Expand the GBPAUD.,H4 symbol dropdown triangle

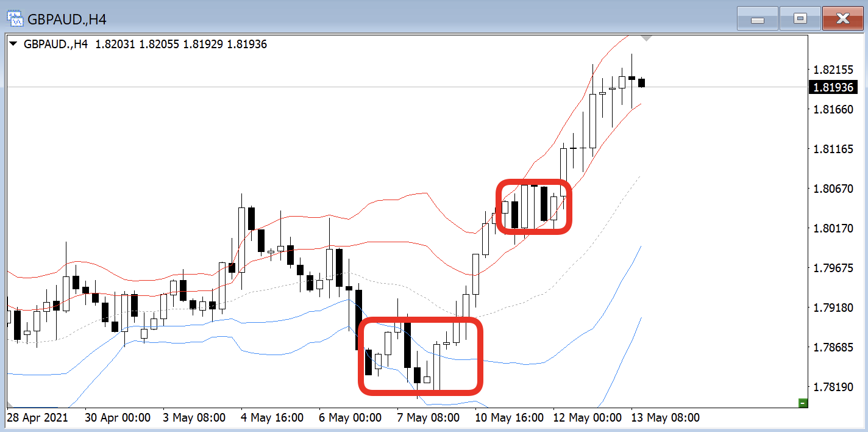pyautogui.click(x=13, y=44)
